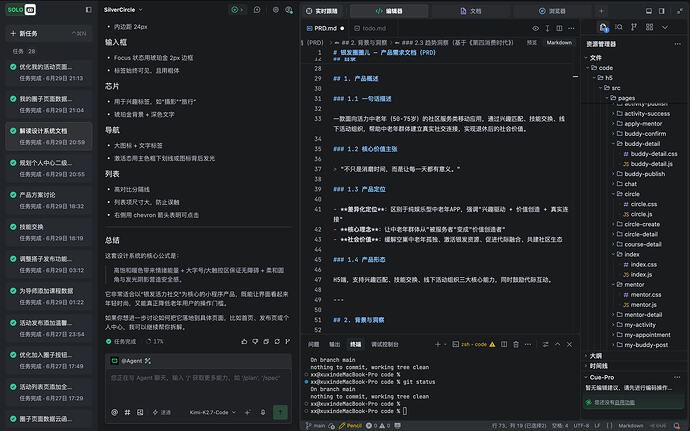
Task: Click the main branch status bar item
Action: (316, 426)
